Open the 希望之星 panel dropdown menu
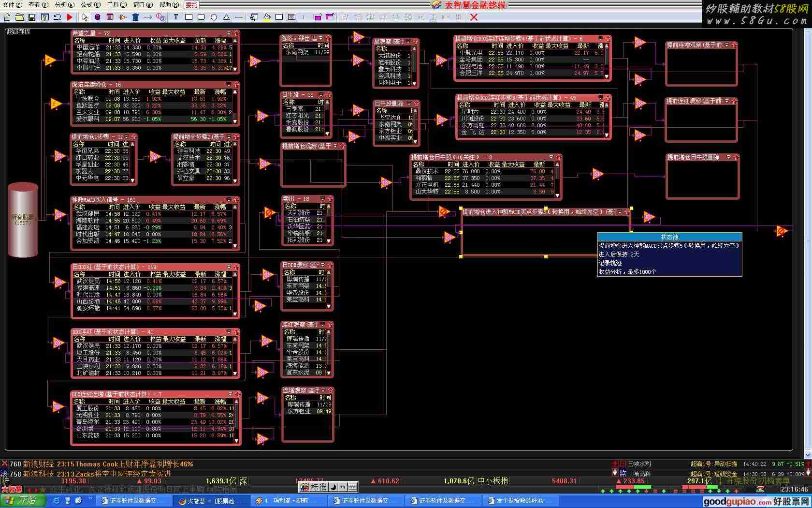 (x=229, y=33)
